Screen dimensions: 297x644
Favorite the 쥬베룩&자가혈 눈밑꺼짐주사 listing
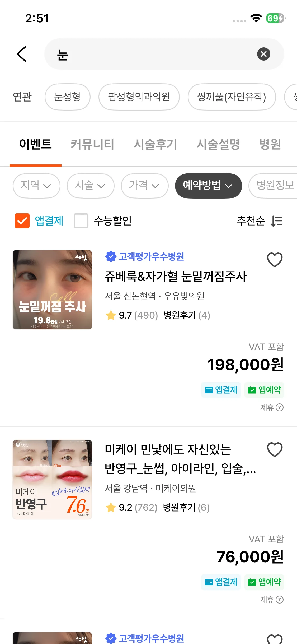pos(275,260)
